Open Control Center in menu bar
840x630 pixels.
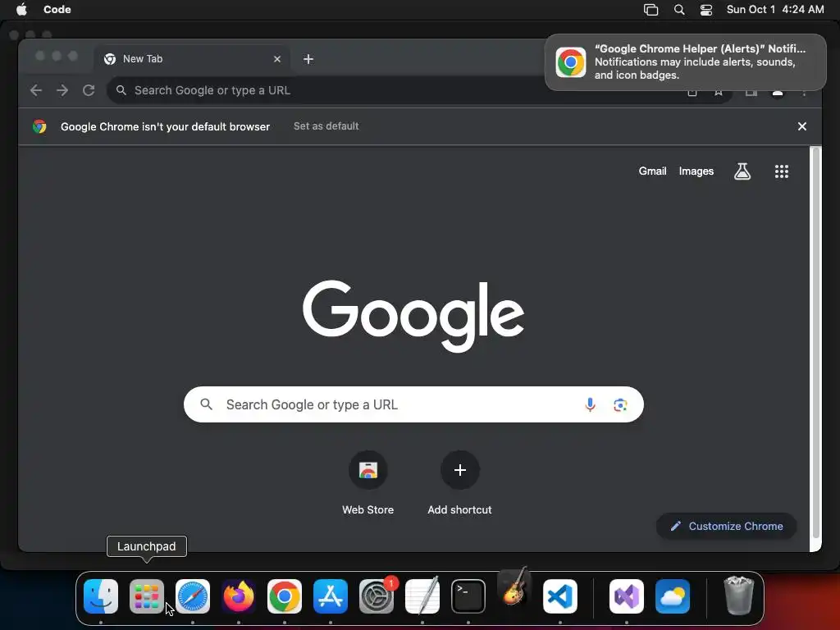[x=706, y=10]
